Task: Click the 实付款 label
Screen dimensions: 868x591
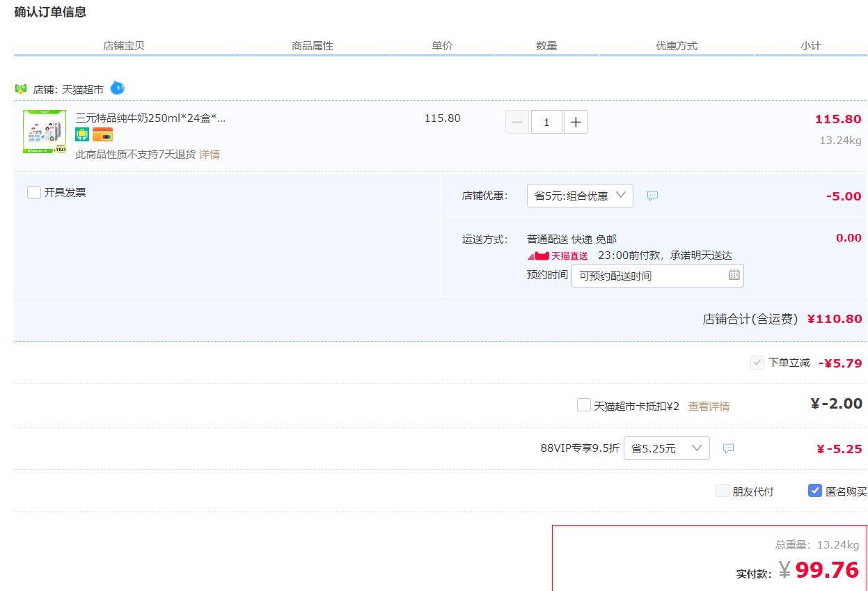Action: [x=754, y=574]
